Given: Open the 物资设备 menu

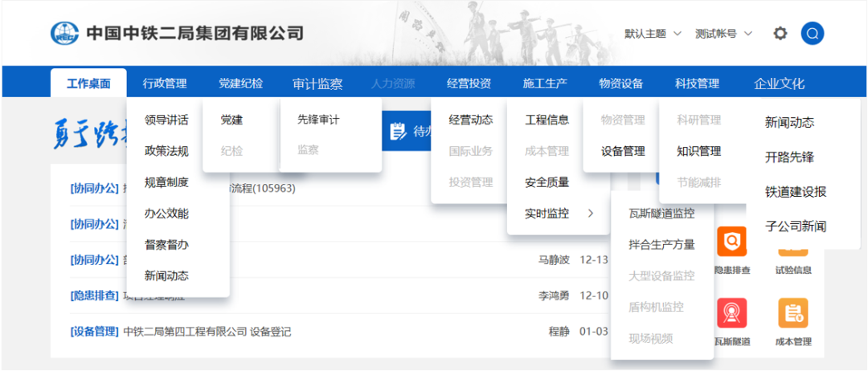Looking at the screenshot, I should tap(620, 84).
